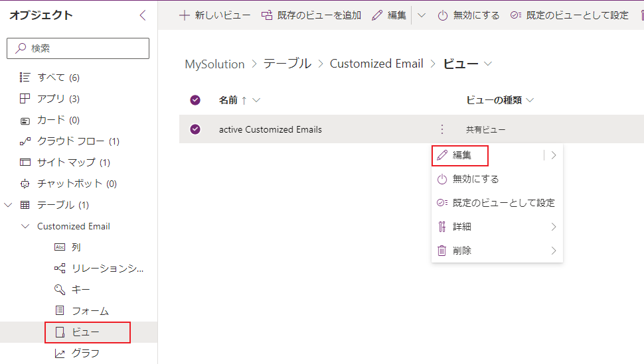
Task: Go to テーブル breadcrumb
Action: pyautogui.click(x=287, y=64)
